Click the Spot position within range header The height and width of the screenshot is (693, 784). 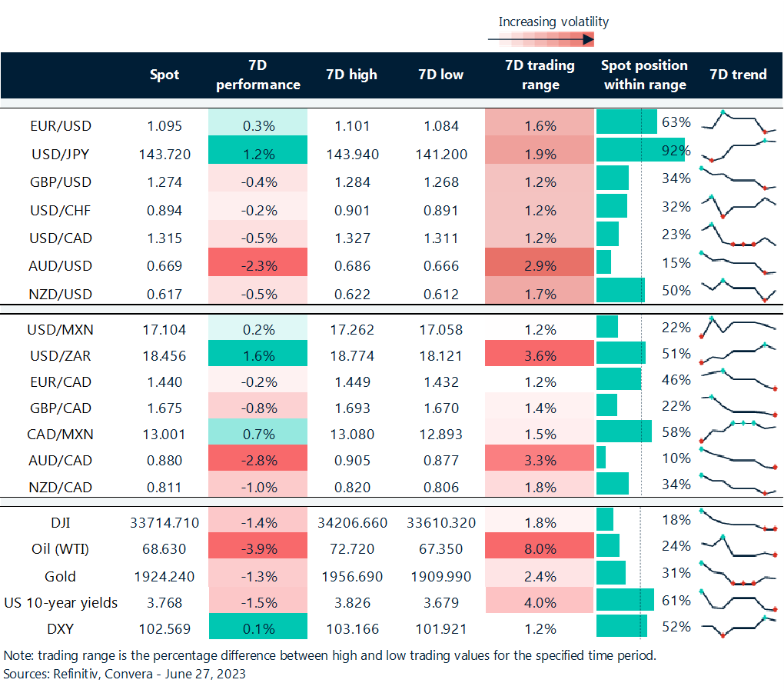[x=644, y=75]
